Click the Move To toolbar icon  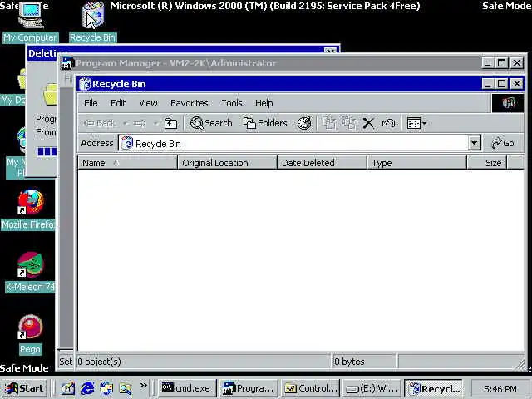point(328,123)
